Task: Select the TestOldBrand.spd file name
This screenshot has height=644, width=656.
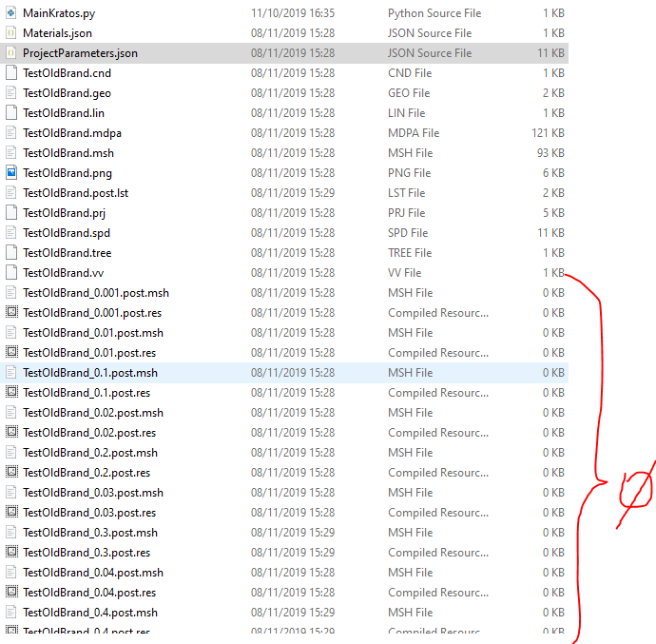Action: click(x=67, y=233)
